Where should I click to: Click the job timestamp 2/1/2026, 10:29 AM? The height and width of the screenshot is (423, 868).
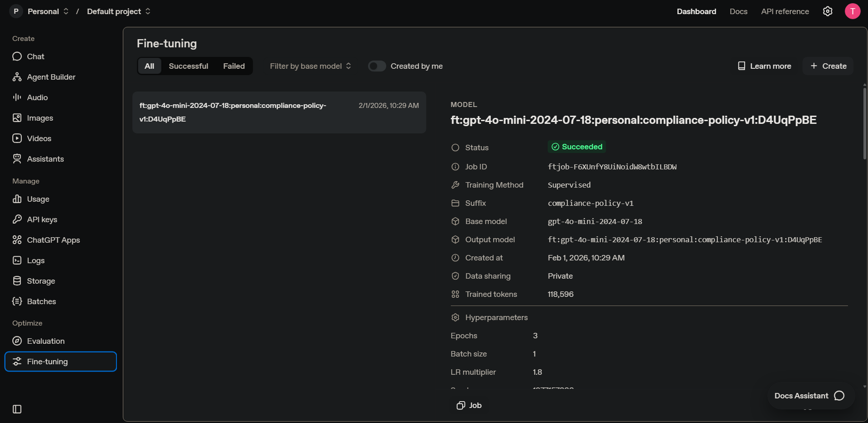[x=389, y=105]
